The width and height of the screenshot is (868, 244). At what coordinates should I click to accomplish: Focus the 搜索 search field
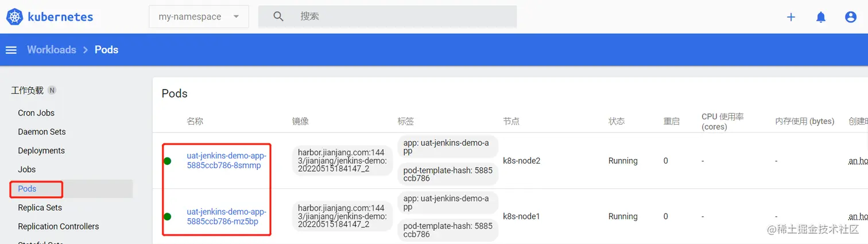387,17
